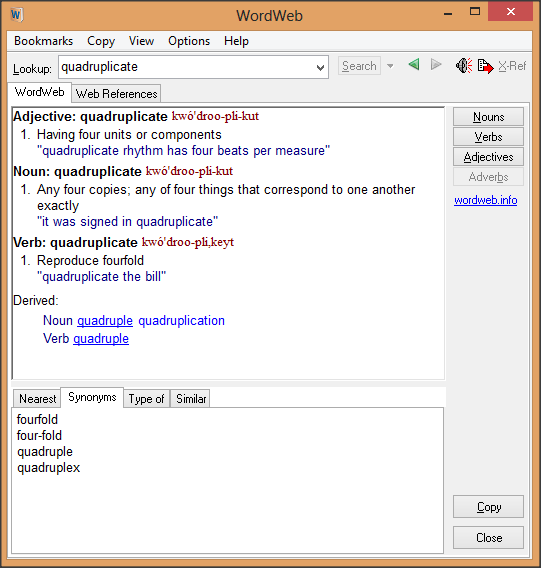Image resolution: width=541 pixels, height=568 pixels.
Task: Expand the Lookup word dropdown
Action: click(x=320, y=67)
